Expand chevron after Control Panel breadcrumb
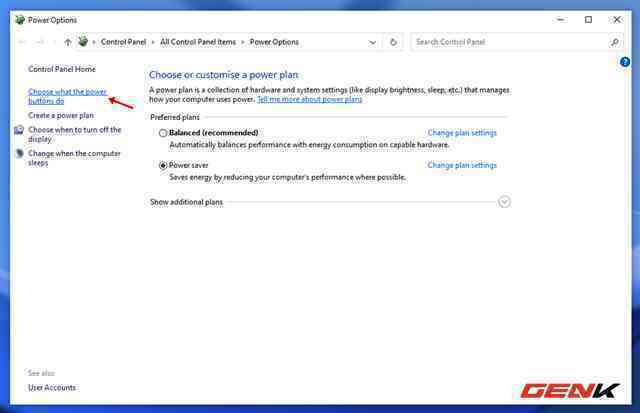 [153, 42]
